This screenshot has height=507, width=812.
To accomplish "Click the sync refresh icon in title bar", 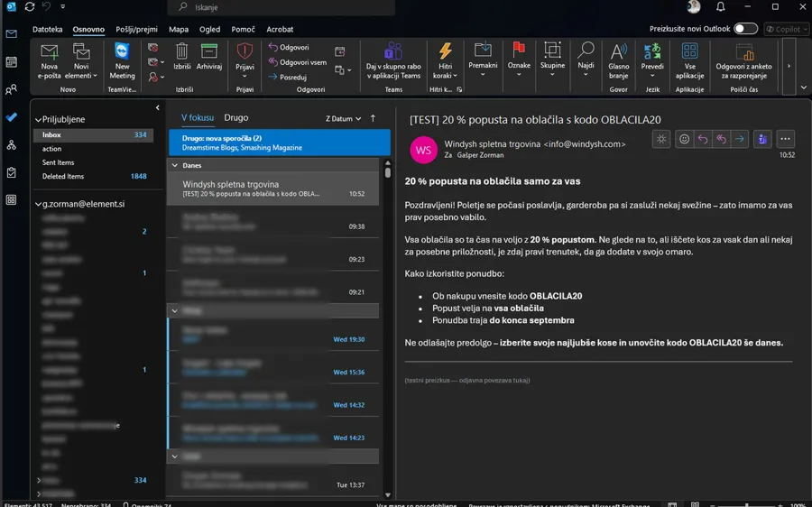I will pyautogui.click(x=30, y=6).
